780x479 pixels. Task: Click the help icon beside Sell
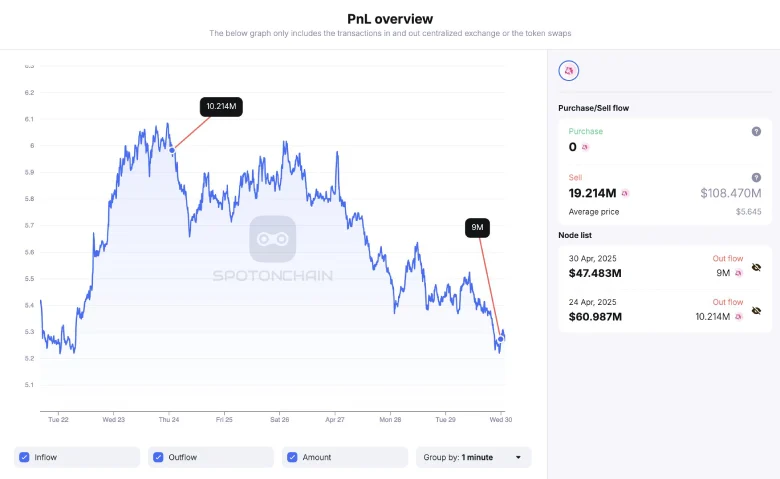pyautogui.click(x=756, y=177)
